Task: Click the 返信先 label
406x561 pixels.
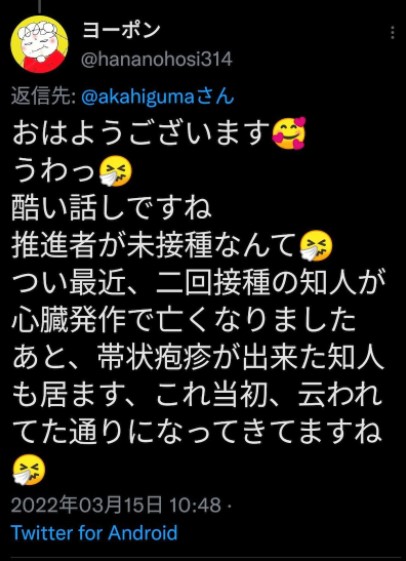Action: (43, 97)
